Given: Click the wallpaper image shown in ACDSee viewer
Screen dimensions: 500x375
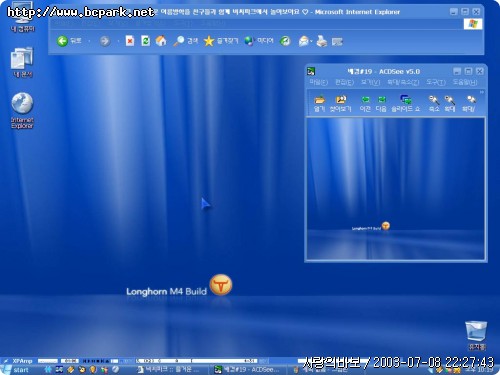Looking at the screenshot, I should (396, 189).
